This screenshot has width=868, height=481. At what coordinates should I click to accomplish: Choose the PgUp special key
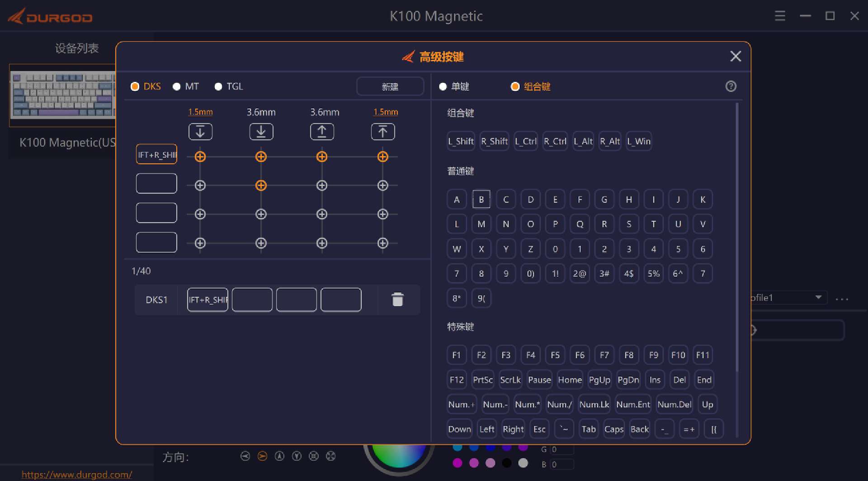pos(599,380)
